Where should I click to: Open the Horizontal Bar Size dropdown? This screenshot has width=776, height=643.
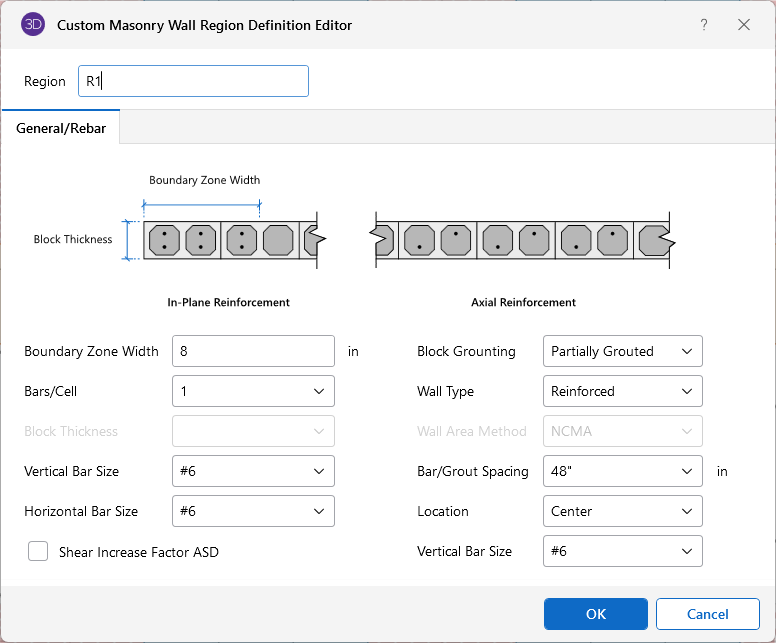(253, 511)
